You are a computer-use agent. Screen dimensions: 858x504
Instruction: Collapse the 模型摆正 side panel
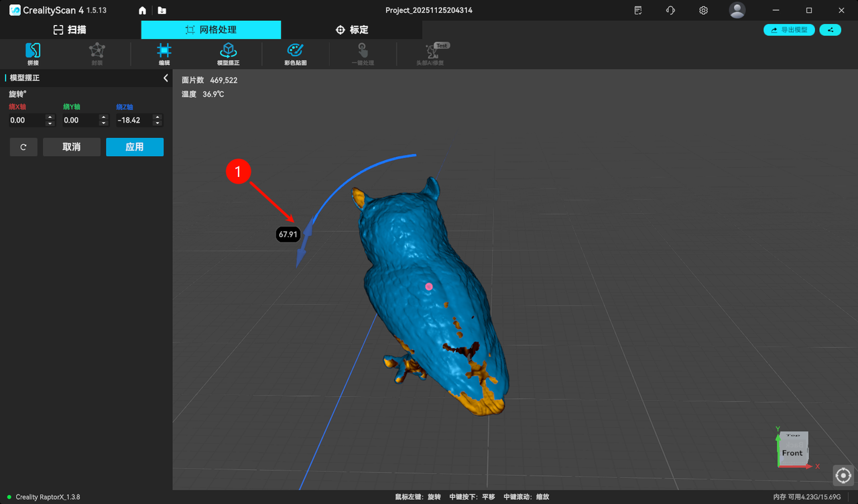166,78
